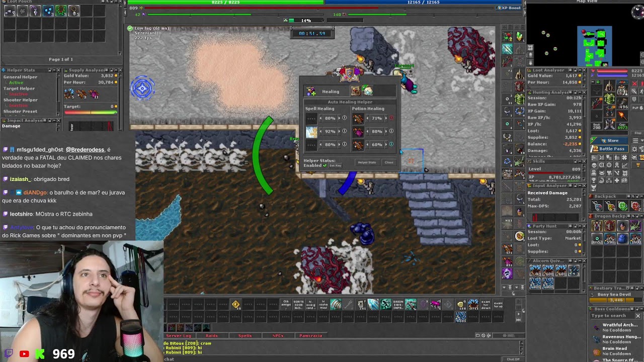Open the skull icon in sidebar grid

pos(594,165)
